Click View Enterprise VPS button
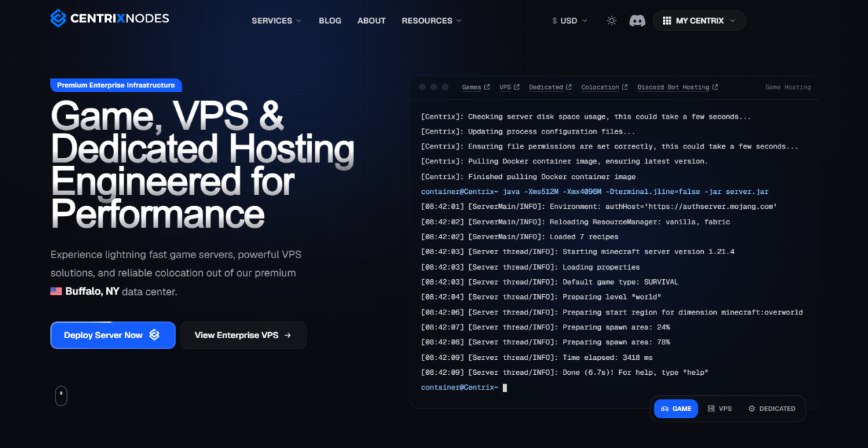The height and width of the screenshot is (448, 868). (243, 335)
